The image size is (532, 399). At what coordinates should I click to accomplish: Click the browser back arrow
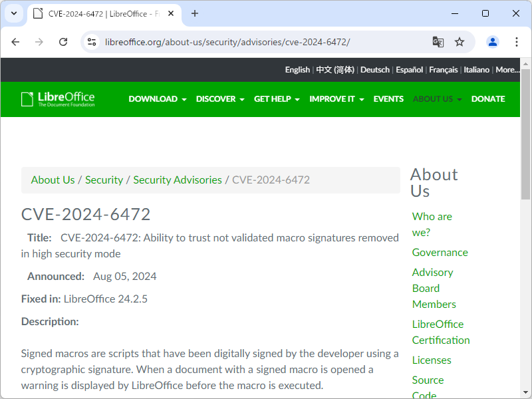(x=15, y=42)
